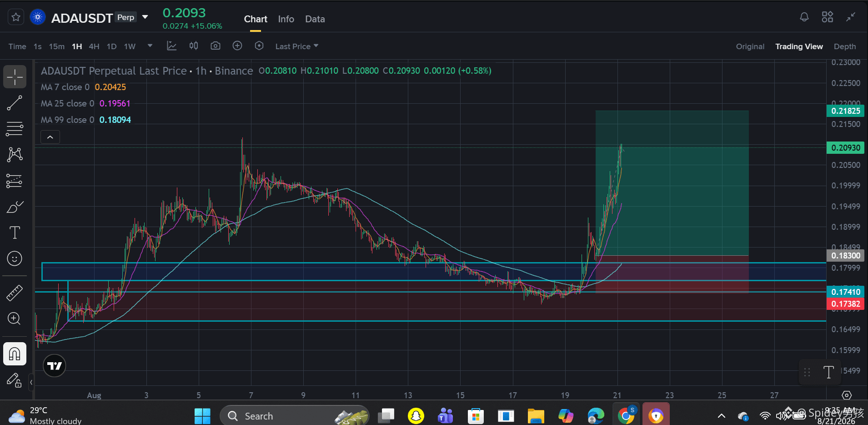The width and height of the screenshot is (868, 425).
Task: Grab the floating toolbar drag handle
Action: tap(807, 372)
